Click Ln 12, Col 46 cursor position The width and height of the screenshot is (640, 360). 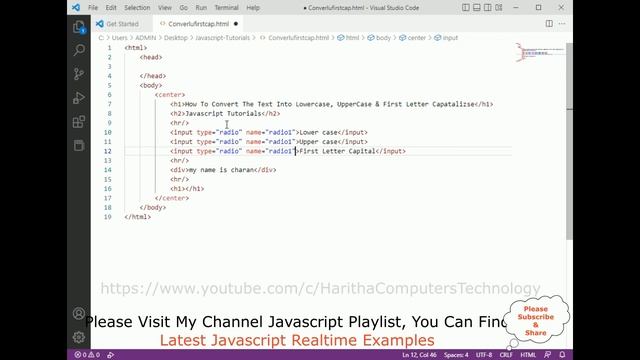[419, 355]
